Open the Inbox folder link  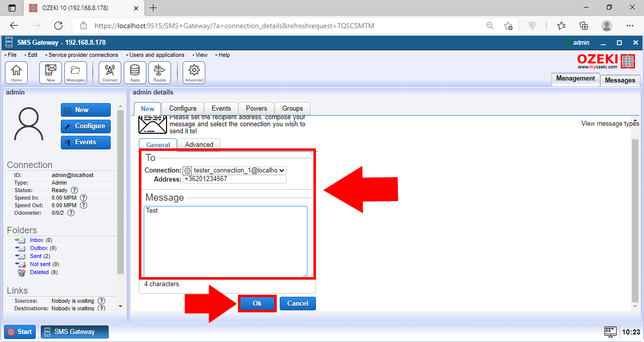pyautogui.click(x=37, y=240)
